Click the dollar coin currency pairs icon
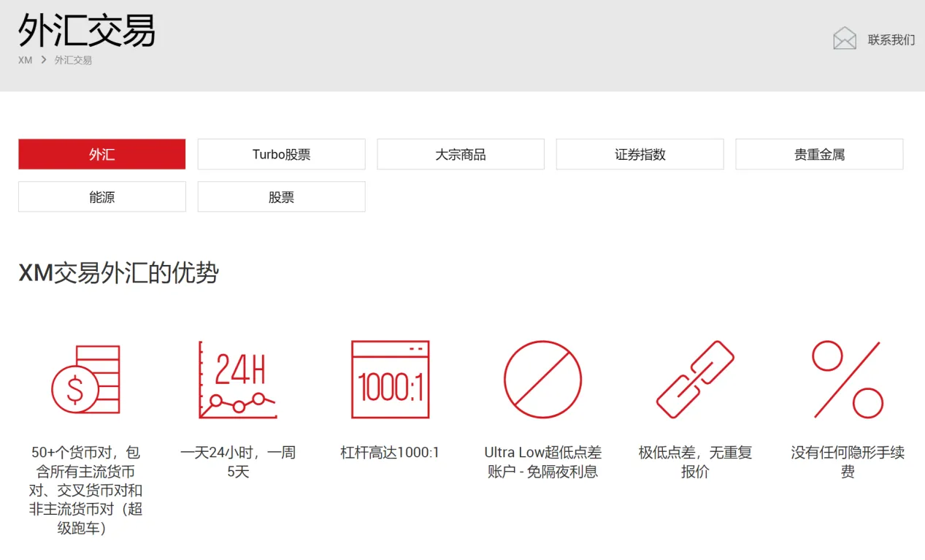This screenshot has height=560, width=925. (85, 380)
